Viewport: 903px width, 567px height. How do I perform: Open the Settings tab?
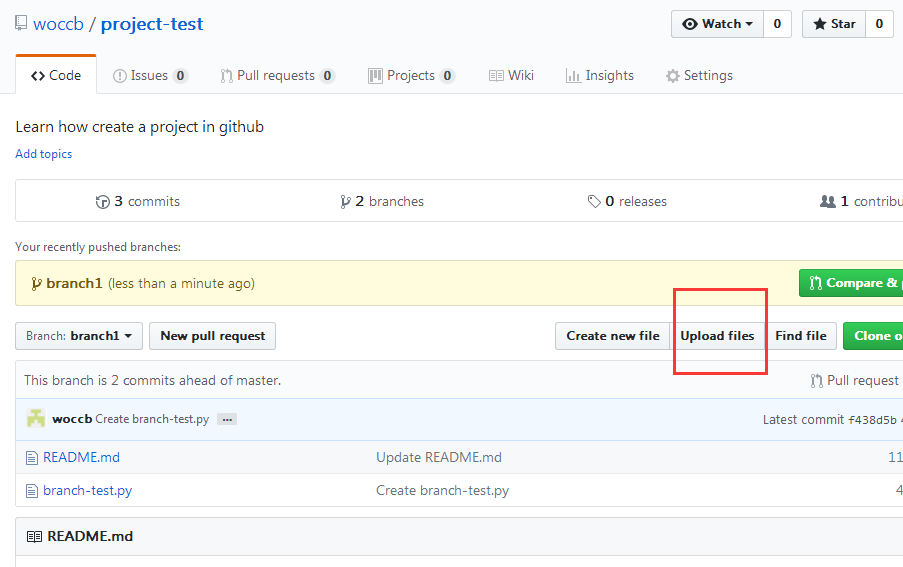(699, 75)
